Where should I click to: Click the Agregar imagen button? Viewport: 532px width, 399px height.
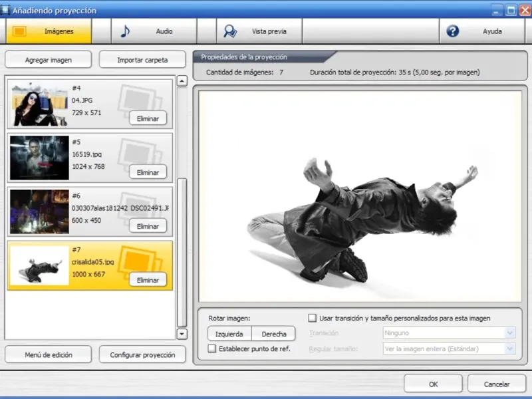coord(48,60)
